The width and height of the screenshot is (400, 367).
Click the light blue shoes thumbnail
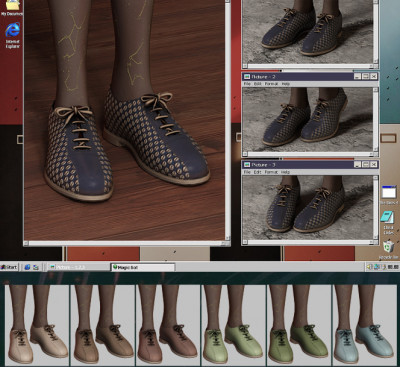point(365,325)
